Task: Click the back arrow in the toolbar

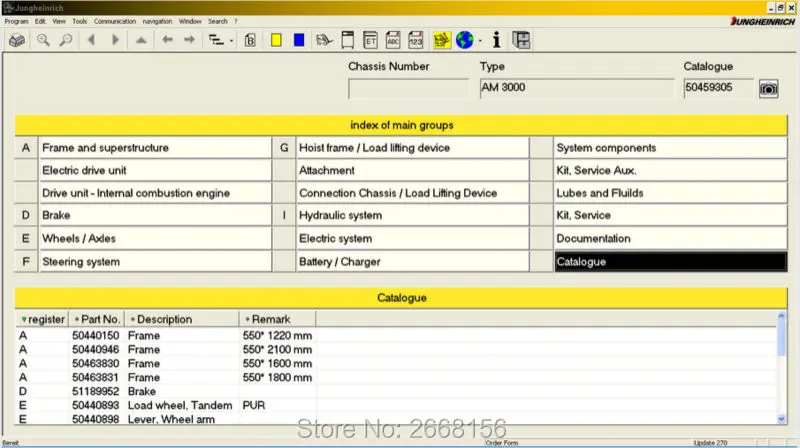Action: [167, 40]
